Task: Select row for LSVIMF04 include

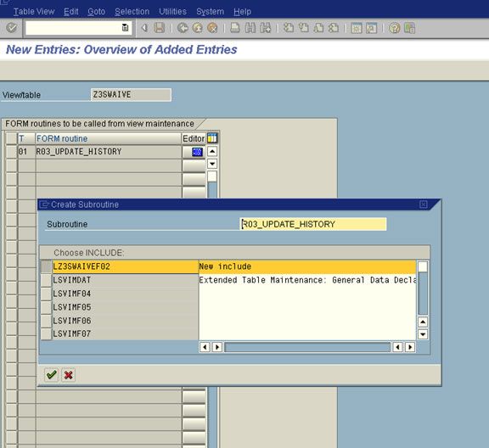Action: 46,294
